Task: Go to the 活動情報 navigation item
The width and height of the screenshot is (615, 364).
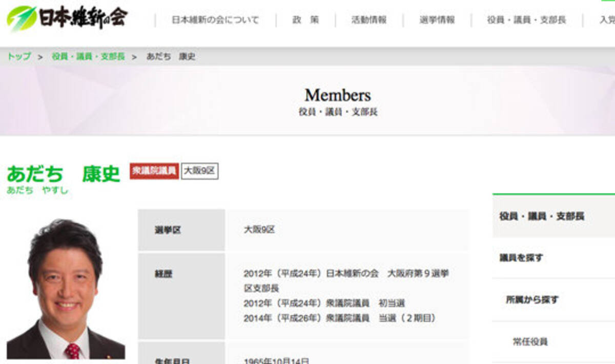Action: tap(369, 20)
